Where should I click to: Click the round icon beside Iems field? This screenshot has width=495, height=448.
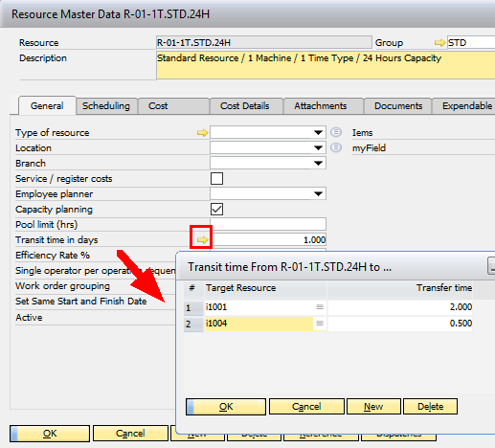coord(336,132)
